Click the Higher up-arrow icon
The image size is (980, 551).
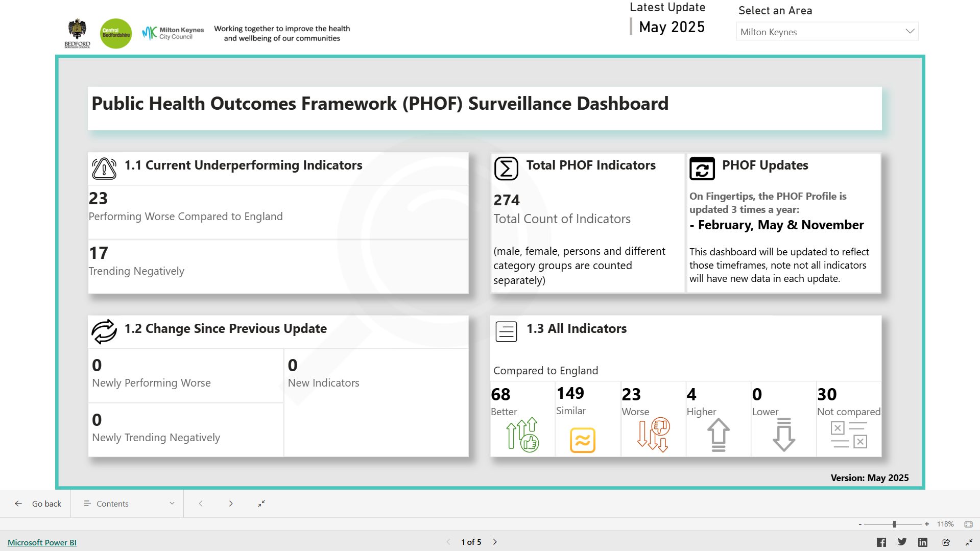coord(719,435)
